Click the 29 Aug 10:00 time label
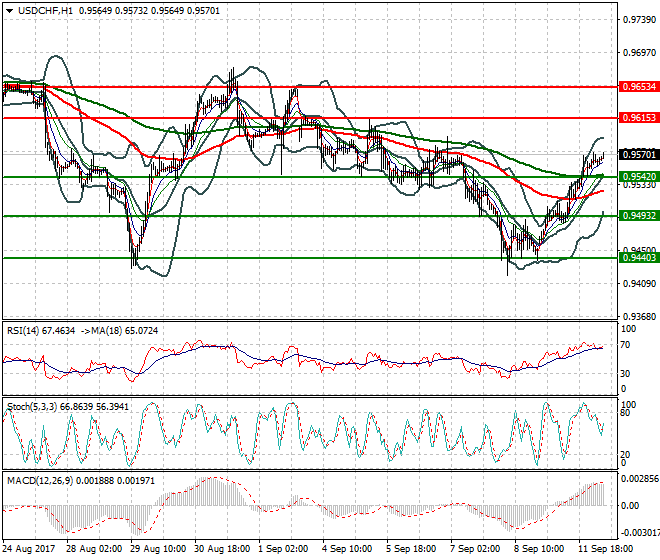 coord(158,549)
